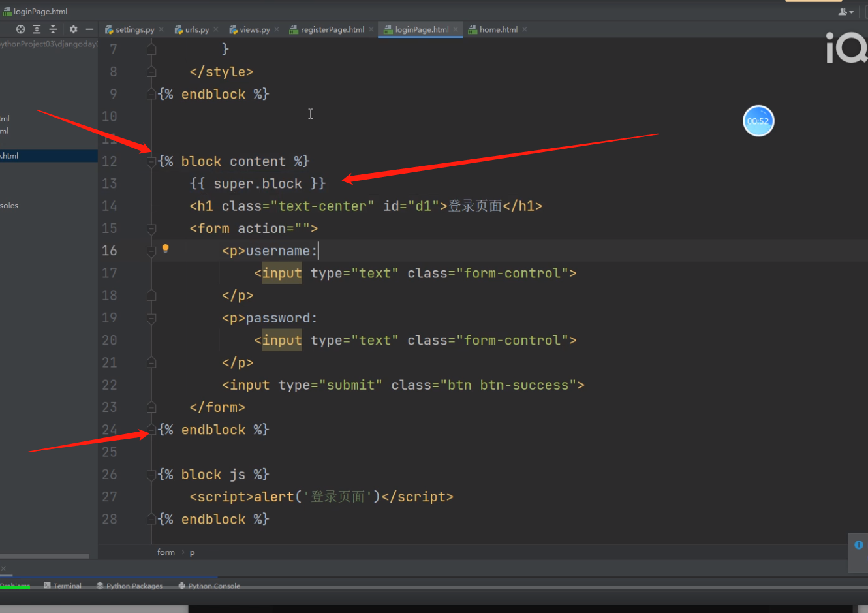This screenshot has height=613, width=868.
Task: Click the '{% block content %}' tag text
Action: [234, 161]
